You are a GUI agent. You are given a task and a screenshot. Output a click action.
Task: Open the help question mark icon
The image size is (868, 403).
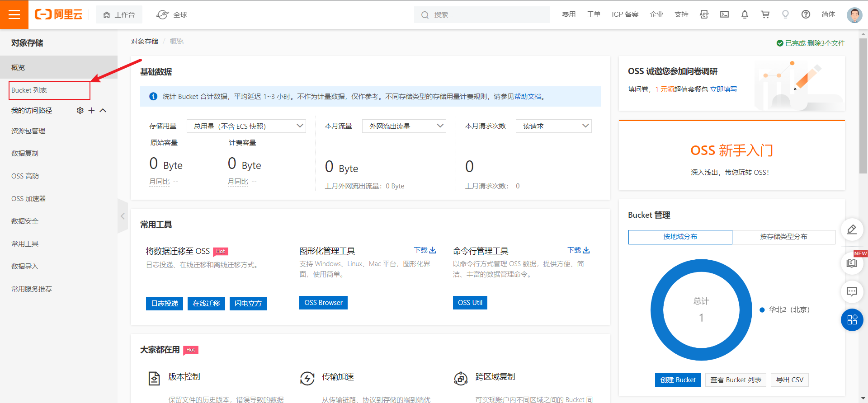(806, 14)
